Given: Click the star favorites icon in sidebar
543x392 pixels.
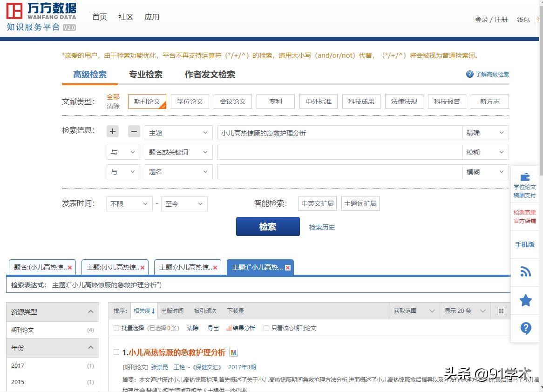Looking at the screenshot, I should coord(525,300).
